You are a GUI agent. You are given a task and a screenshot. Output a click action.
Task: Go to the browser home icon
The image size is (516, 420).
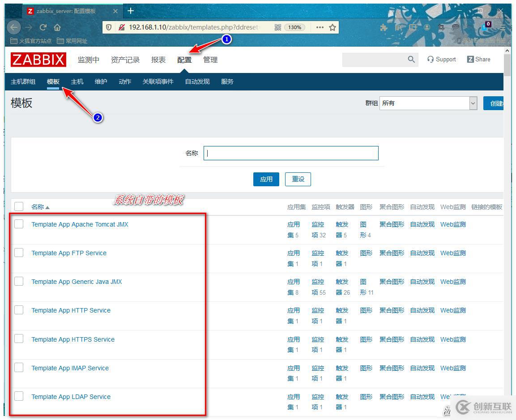[x=57, y=27]
